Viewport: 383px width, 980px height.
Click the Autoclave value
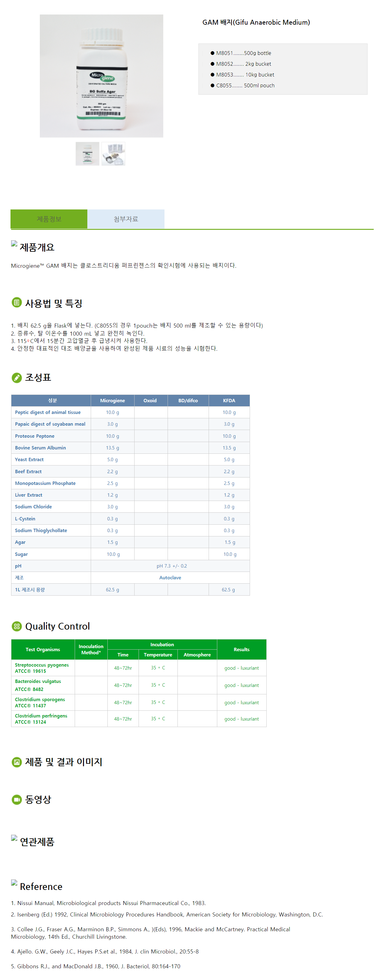(x=170, y=578)
